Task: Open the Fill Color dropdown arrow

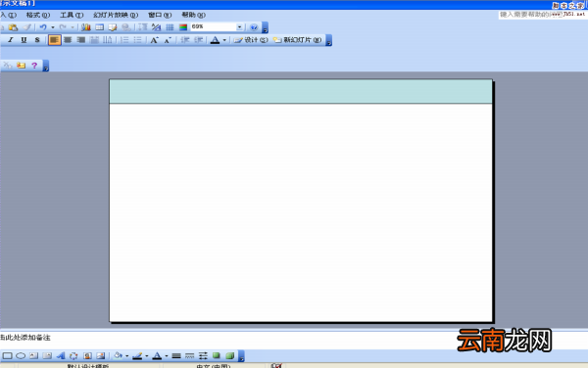Action: point(126,356)
